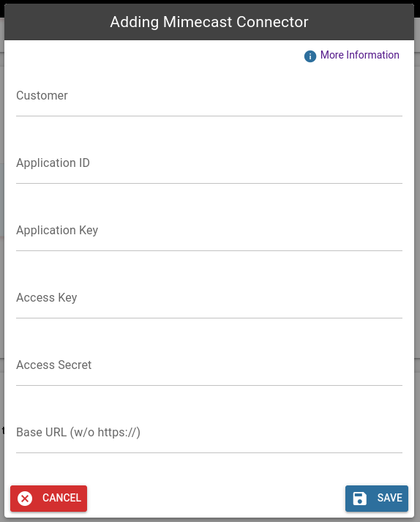Click the Base URL placeholder label
The image size is (420, 522).
pyautogui.click(x=78, y=433)
